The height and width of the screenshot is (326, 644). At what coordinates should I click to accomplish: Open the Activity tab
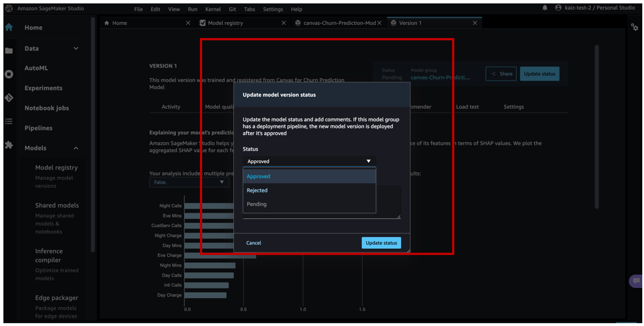tap(171, 107)
